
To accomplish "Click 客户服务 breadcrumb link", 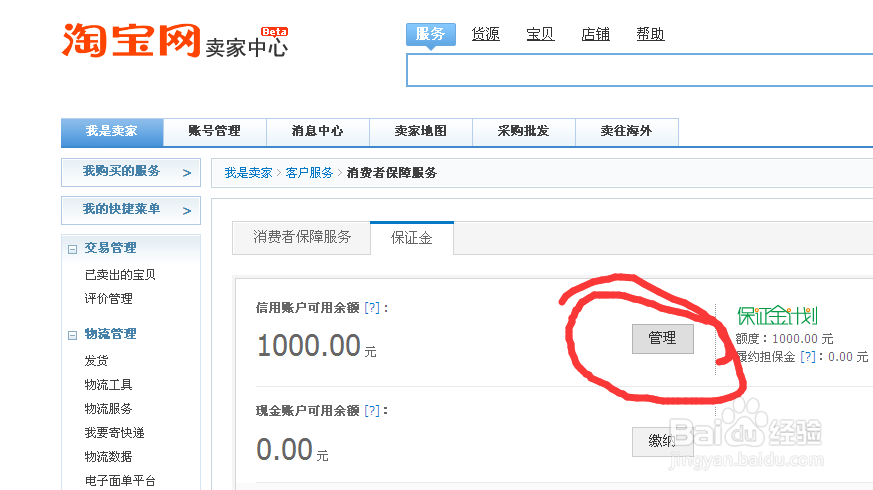I will click(309, 173).
